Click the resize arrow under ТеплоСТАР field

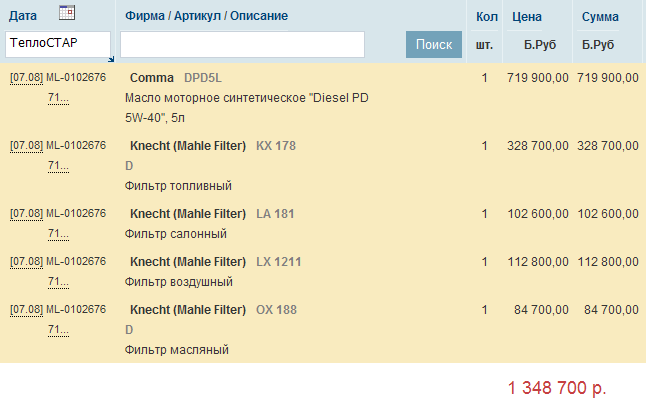pyautogui.click(x=109, y=57)
